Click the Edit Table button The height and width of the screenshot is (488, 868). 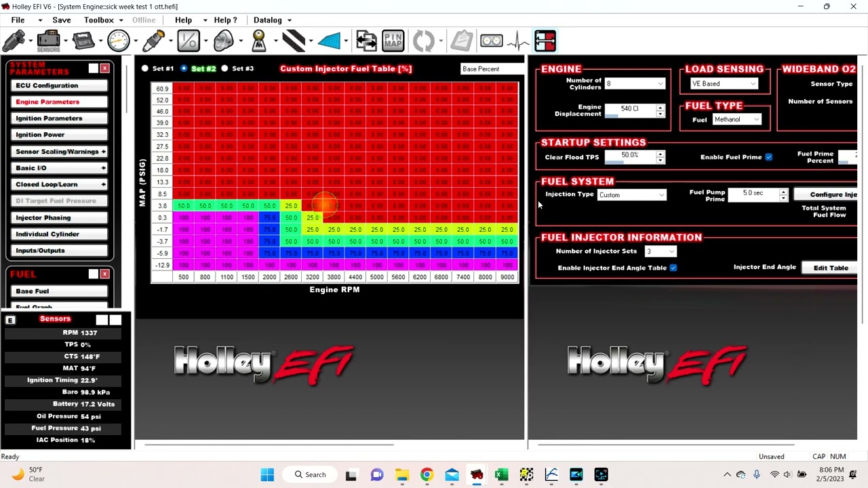point(831,268)
